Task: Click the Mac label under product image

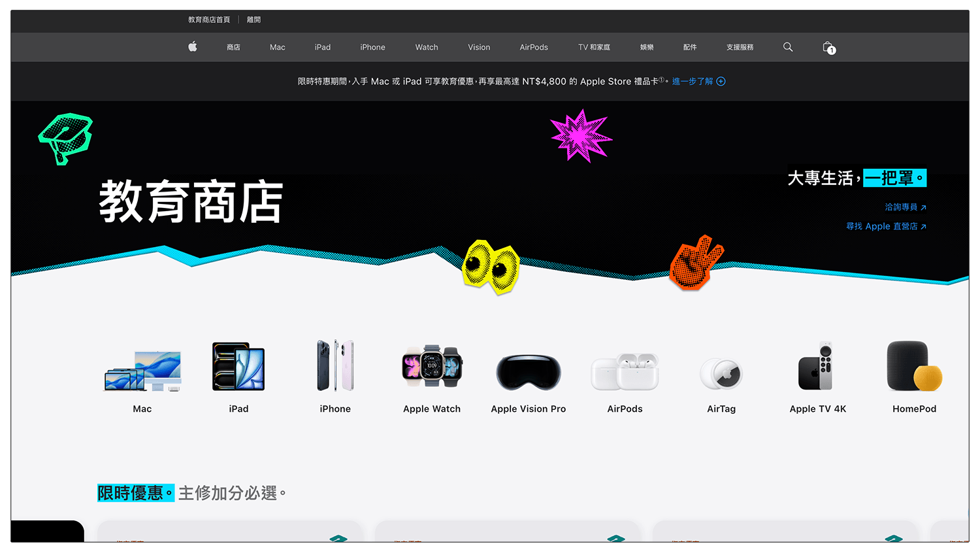Action: tap(142, 409)
